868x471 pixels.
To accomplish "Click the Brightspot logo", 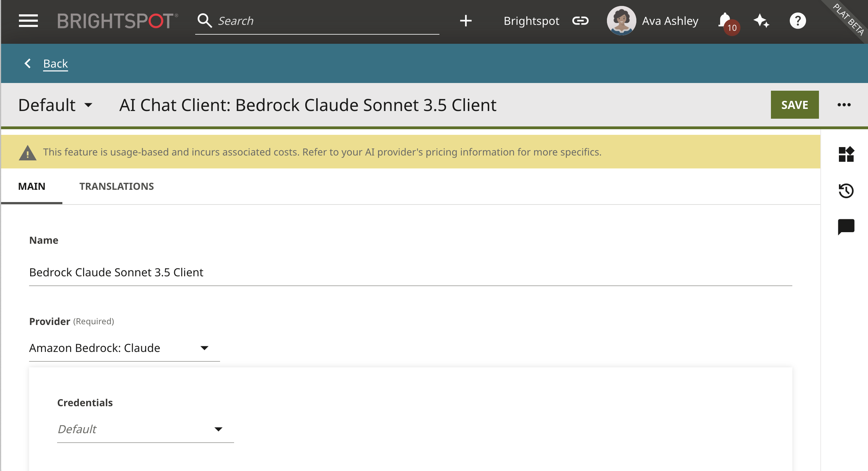I will pos(118,21).
